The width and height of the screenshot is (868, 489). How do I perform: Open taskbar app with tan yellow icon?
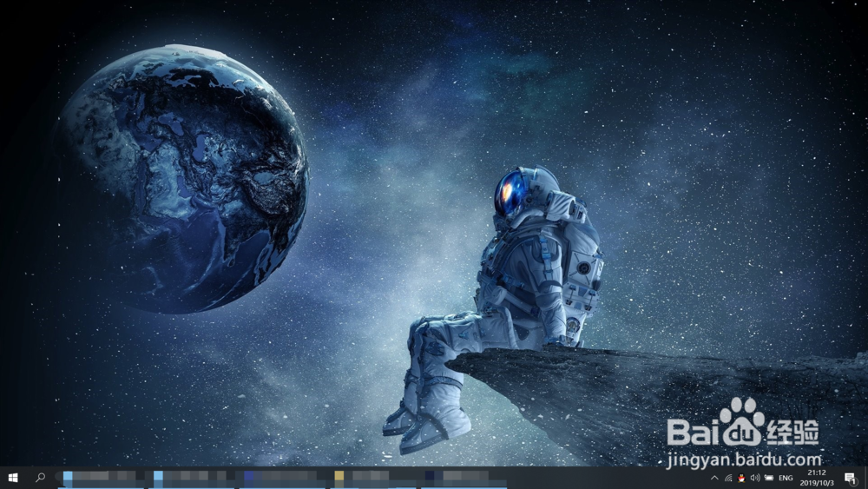(373, 478)
